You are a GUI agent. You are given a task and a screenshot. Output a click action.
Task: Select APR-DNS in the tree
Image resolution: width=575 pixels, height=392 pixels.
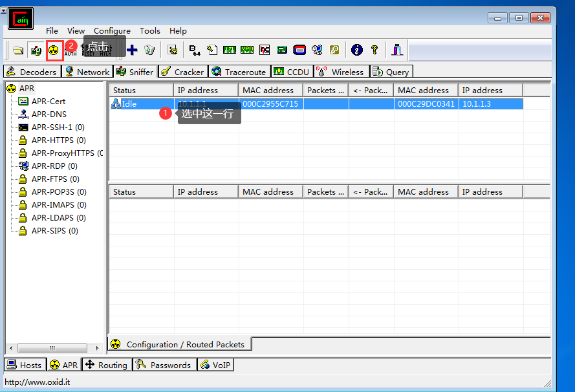click(49, 114)
